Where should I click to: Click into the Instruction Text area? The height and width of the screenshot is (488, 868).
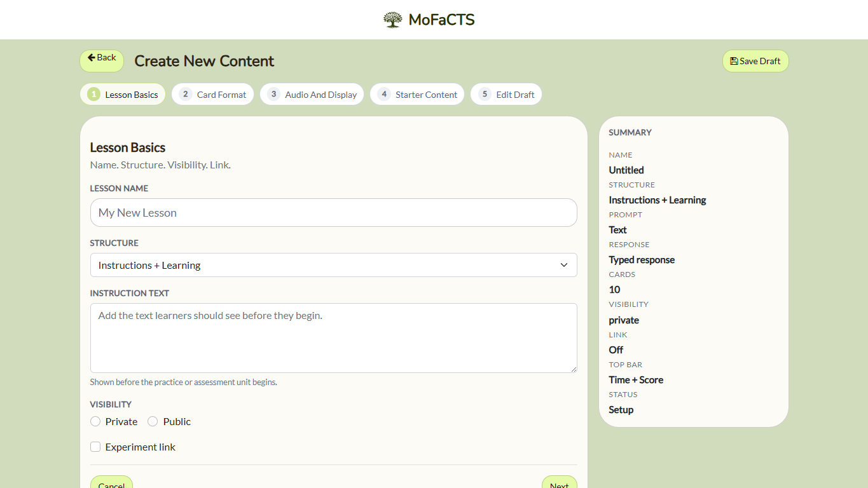click(334, 338)
